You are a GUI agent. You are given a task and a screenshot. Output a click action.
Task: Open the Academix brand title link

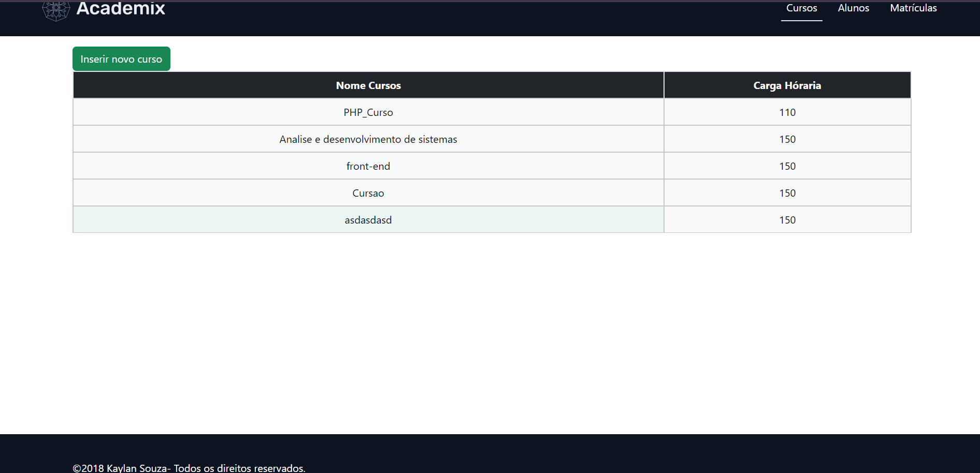pos(121,9)
